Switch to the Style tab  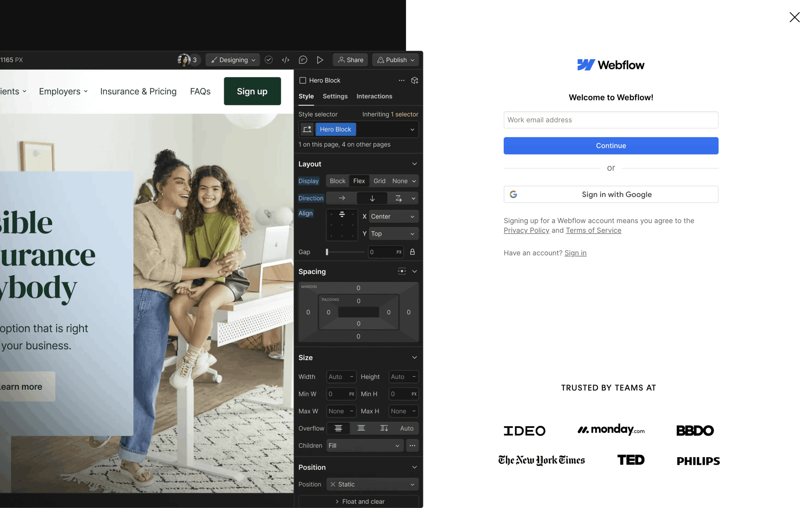point(306,96)
